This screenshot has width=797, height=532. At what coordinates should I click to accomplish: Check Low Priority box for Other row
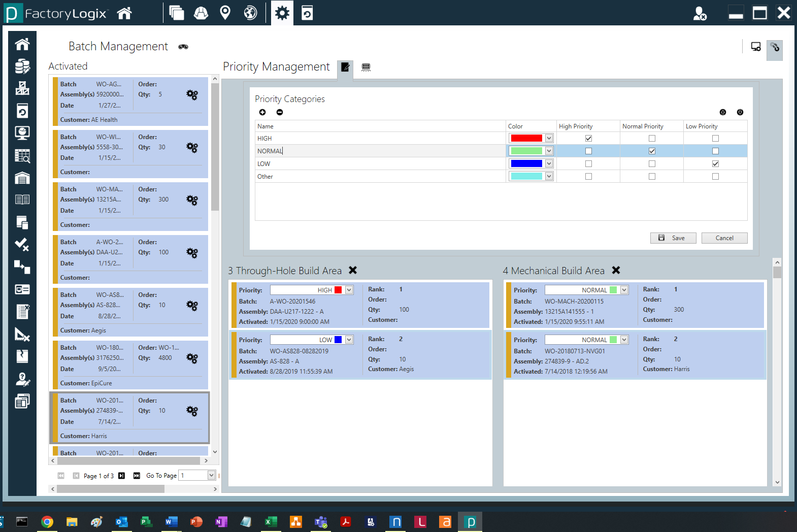click(x=715, y=177)
